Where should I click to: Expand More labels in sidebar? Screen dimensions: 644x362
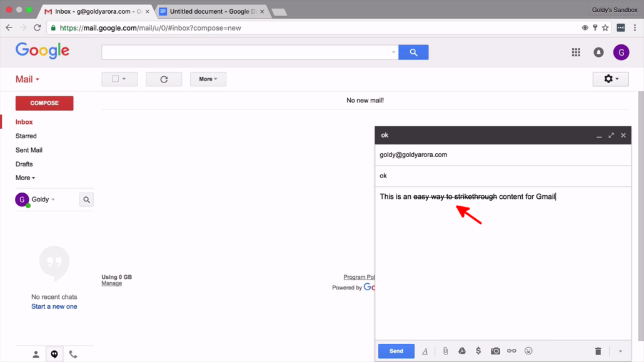(25, 178)
